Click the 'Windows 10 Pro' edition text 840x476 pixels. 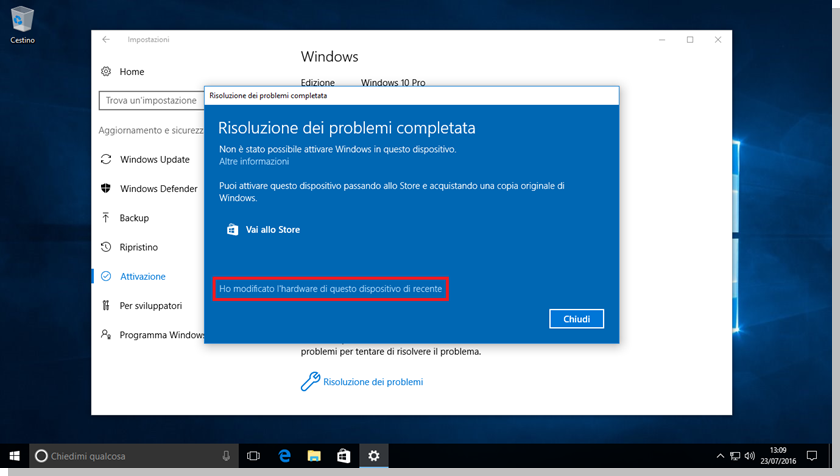pos(393,82)
